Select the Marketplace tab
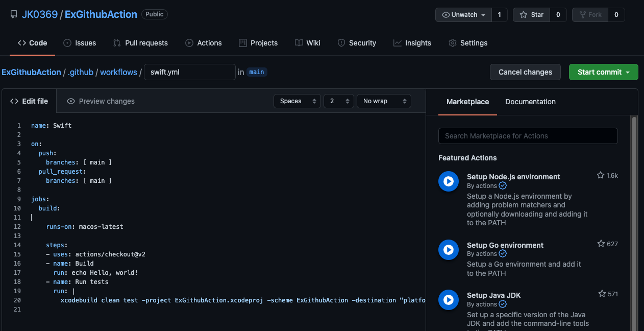This screenshot has width=644, height=331. (467, 102)
